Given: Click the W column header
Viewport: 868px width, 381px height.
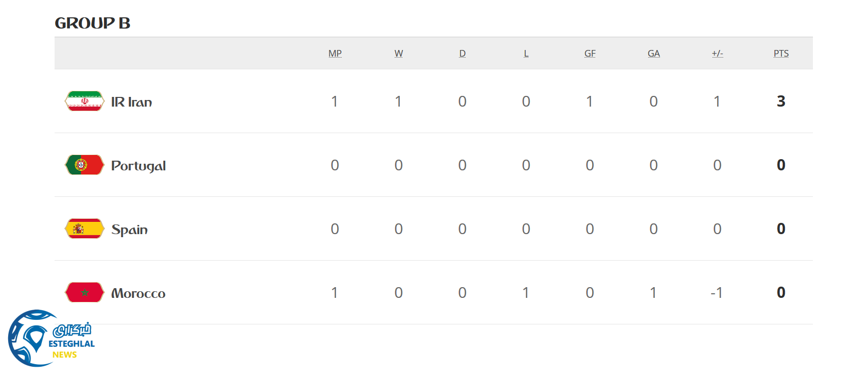Looking at the screenshot, I should tap(399, 54).
